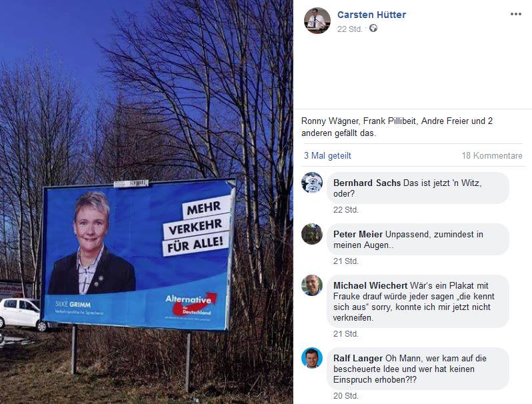532x404 pixels.
Task: Open Bernhard Sachs's name on his comment
Action: click(x=367, y=183)
